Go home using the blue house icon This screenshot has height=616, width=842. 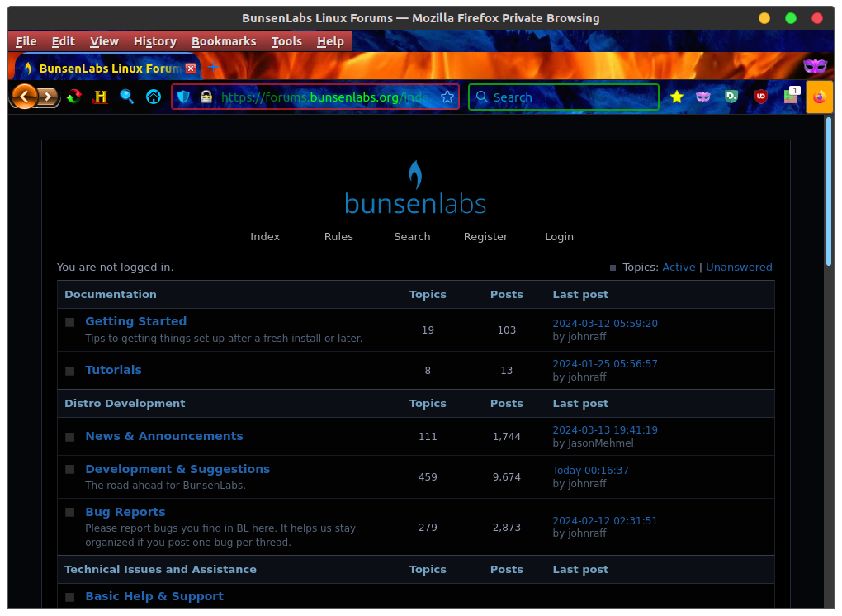pos(154,97)
